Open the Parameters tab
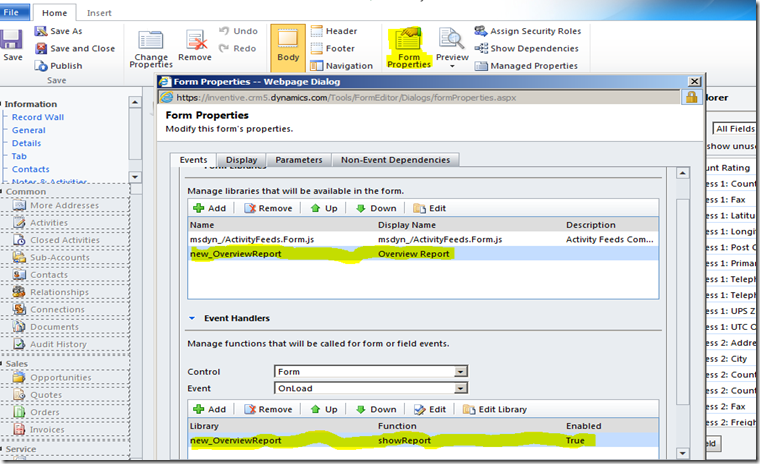The width and height of the screenshot is (760, 464). coord(299,160)
